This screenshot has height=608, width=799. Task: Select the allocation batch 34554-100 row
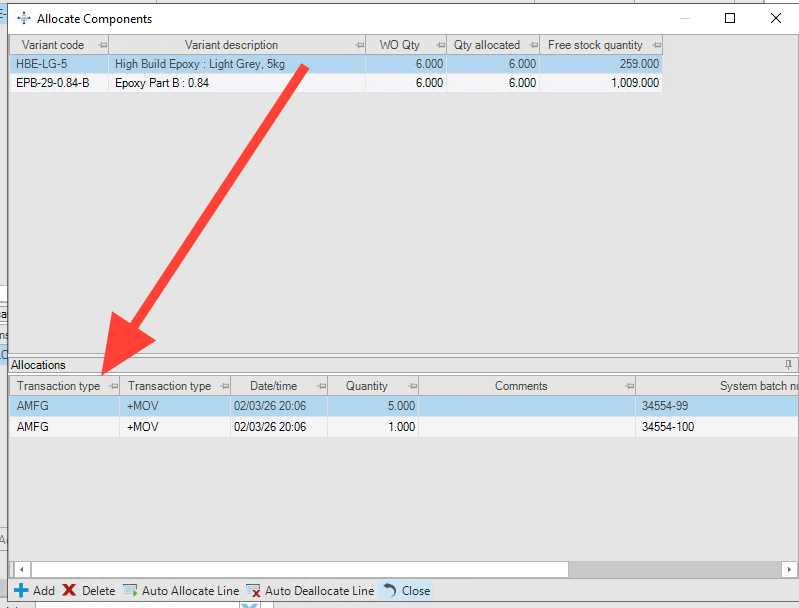click(x=404, y=427)
